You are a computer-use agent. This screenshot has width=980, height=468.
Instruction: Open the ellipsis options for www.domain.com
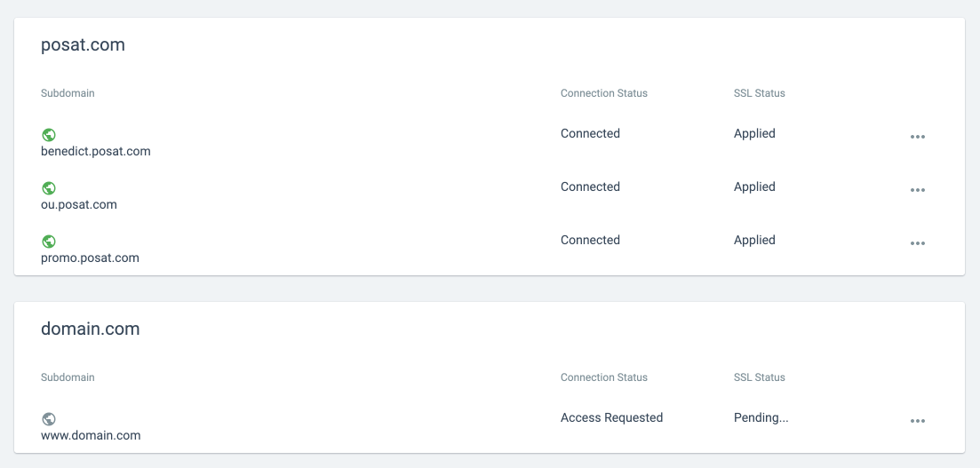pyautogui.click(x=918, y=421)
